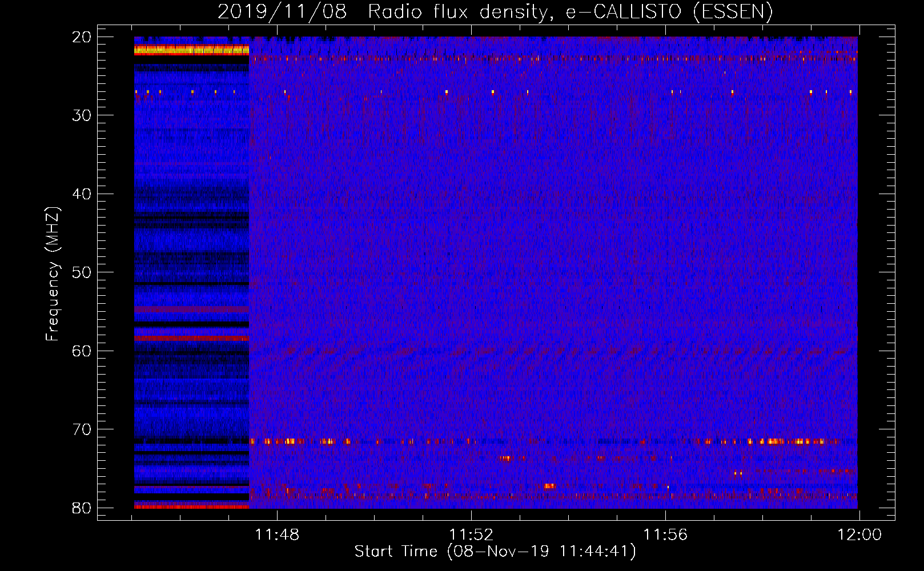Click the 12:00 time tick label
Image resolution: width=924 pixels, height=571 pixels.
[x=859, y=535]
